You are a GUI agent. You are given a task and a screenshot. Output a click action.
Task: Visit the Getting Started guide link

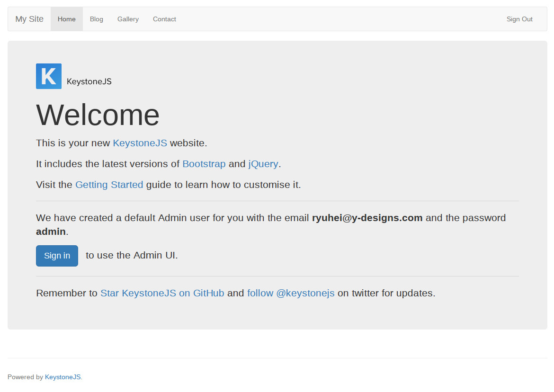(x=109, y=185)
